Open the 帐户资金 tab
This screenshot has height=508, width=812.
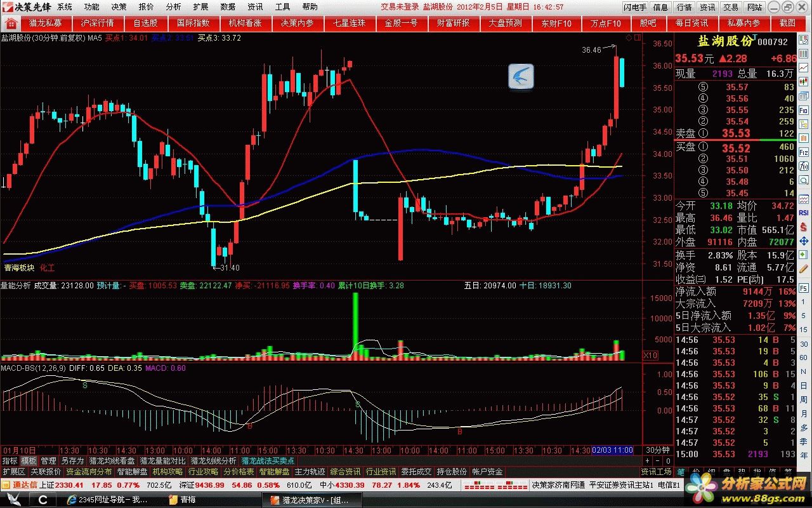[x=487, y=472]
